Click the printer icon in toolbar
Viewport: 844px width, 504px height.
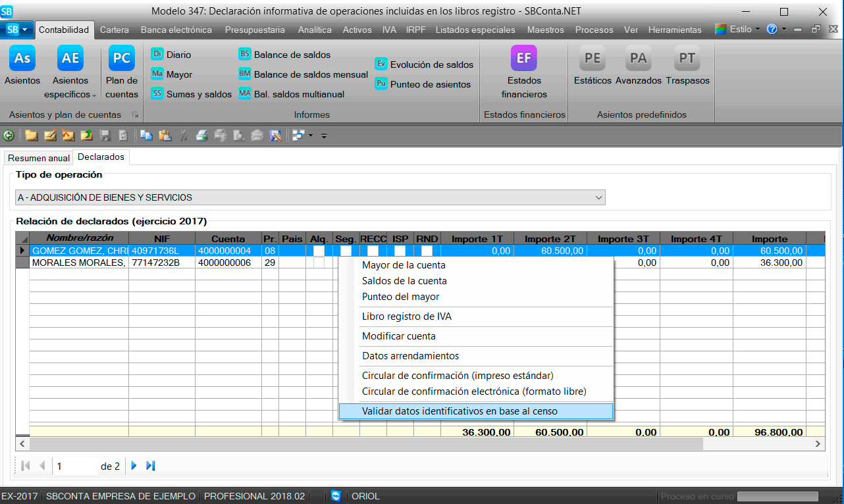click(202, 136)
